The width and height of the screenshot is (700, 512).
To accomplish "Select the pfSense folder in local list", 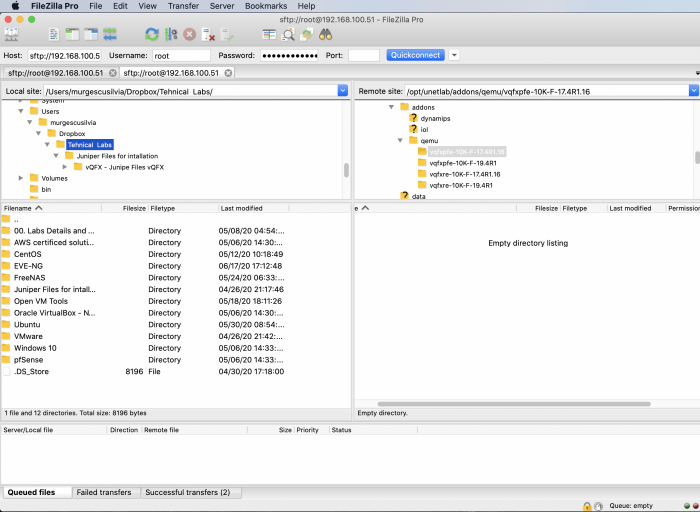I will 176,360.
